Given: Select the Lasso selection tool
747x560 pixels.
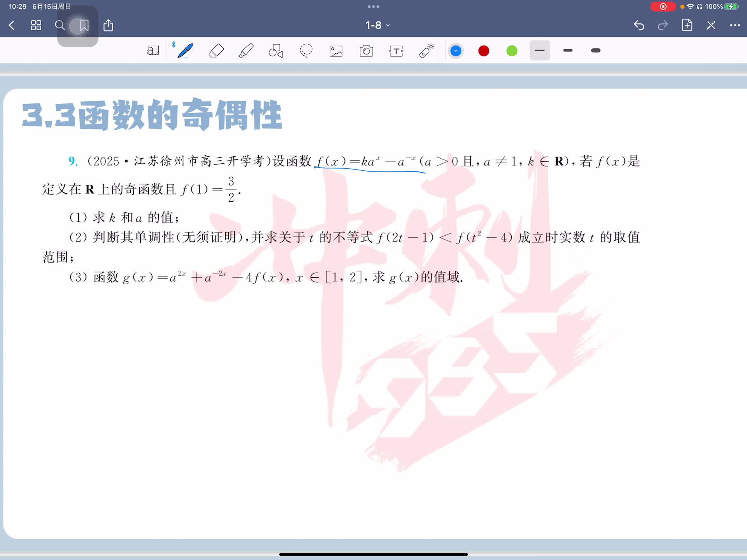Looking at the screenshot, I should [306, 51].
